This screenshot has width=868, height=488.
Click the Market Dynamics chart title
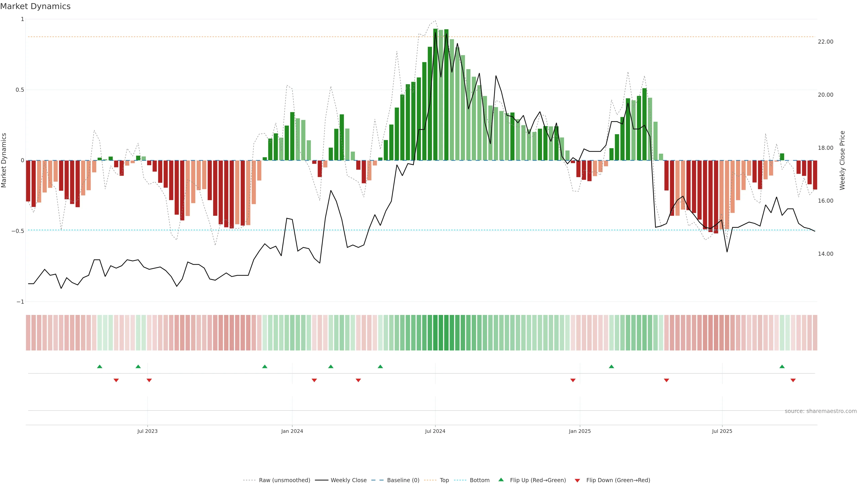[x=35, y=6]
